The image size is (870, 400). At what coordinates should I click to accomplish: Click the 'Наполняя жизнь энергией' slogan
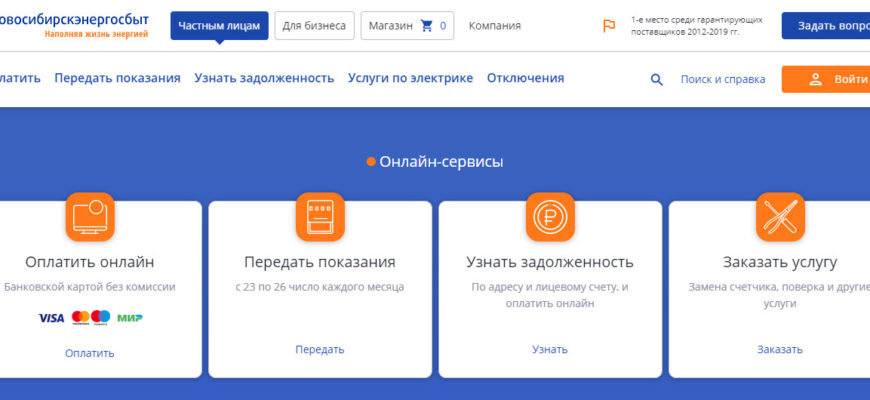click(x=97, y=34)
